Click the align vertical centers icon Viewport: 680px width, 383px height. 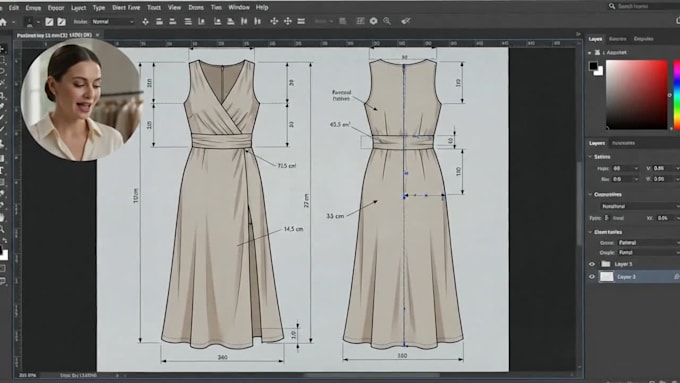(x=173, y=21)
